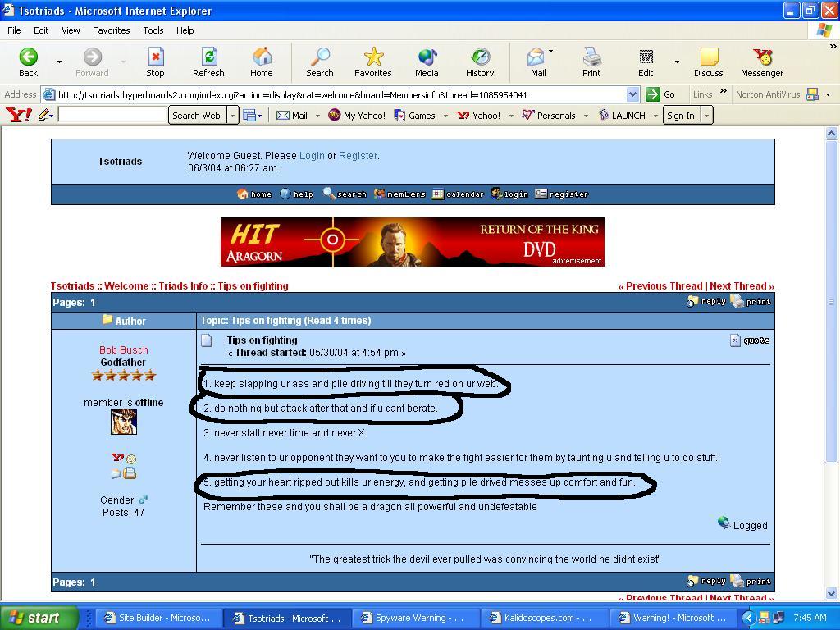Open Favorites star icon in toolbar
The image size is (840, 630).
point(373,62)
